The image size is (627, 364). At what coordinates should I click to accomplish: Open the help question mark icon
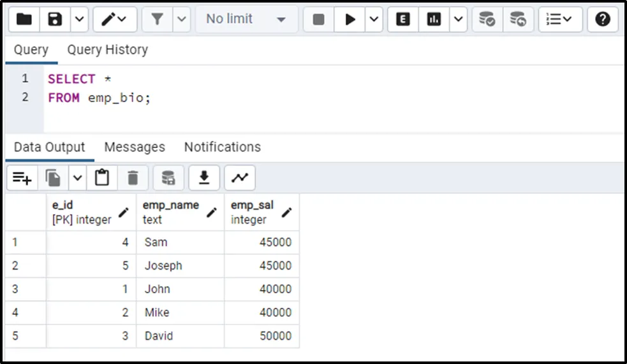coord(603,19)
